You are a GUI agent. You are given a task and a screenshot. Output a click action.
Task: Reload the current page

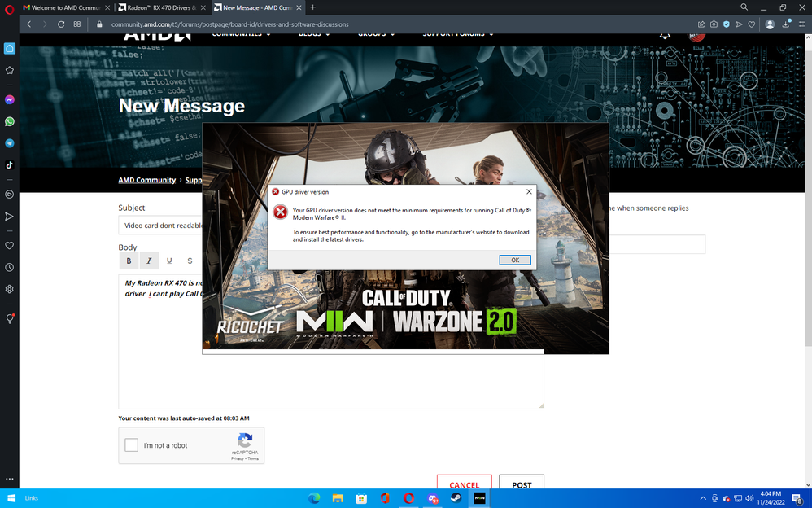coord(61,24)
